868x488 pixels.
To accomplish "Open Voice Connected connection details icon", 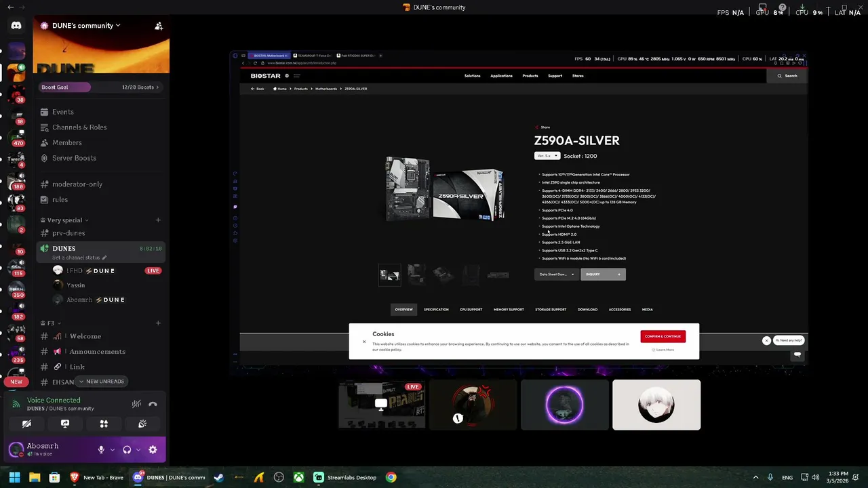I will coord(17,404).
